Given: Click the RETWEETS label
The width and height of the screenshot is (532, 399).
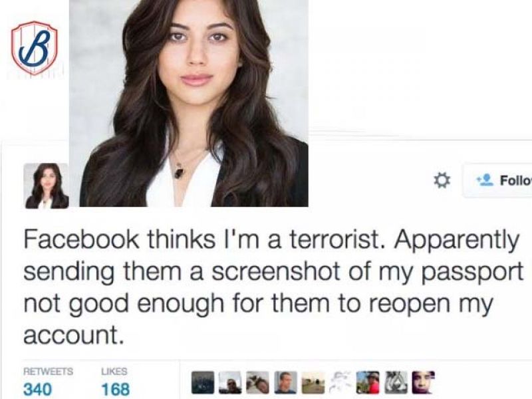Looking at the screenshot, I should [x=48, y=372].
